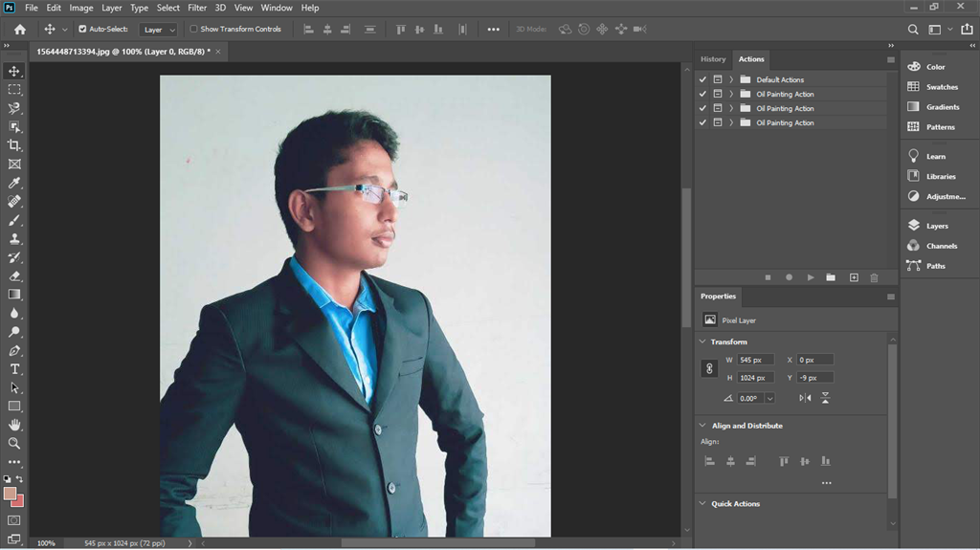Select the Eyedropper tool
This screenshot has height=550, width=980.
pos(14,183)
